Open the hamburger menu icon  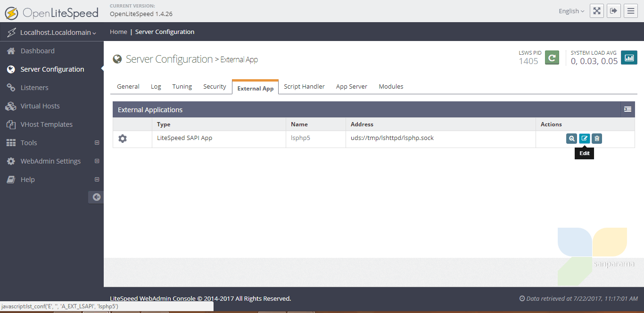[x=630, y=11]
